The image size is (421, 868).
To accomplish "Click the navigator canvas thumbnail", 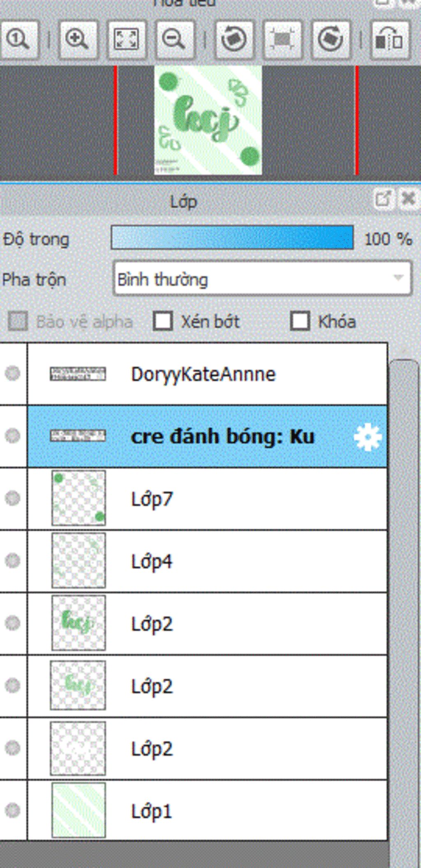I will pyautogui.click(x=208, y=120).
